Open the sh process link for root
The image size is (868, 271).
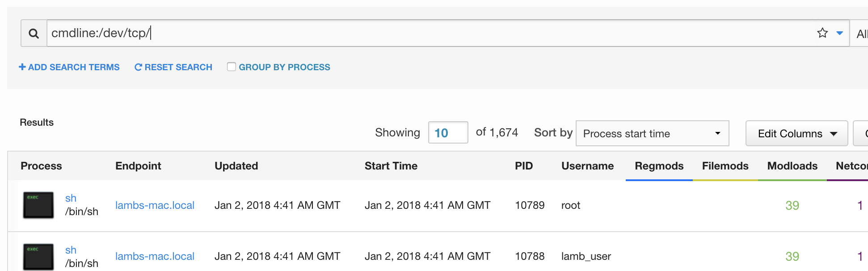pos(71,198)
